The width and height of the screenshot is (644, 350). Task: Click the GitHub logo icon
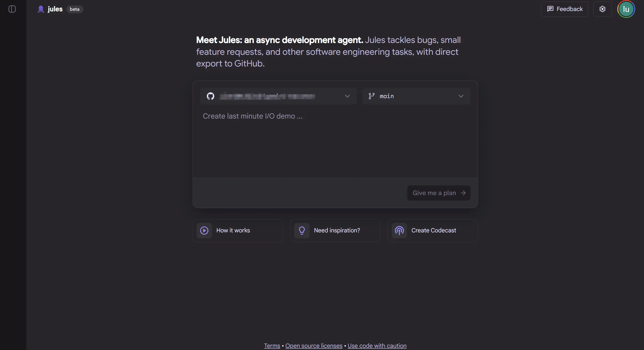click(x=211, y=96)
